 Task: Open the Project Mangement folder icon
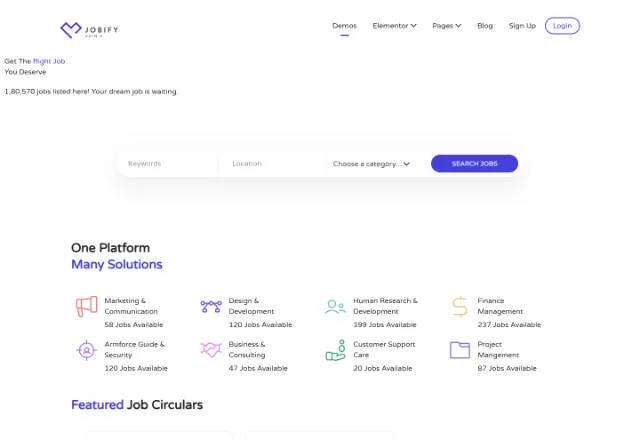pyautogui.click(x=460, y=350)
